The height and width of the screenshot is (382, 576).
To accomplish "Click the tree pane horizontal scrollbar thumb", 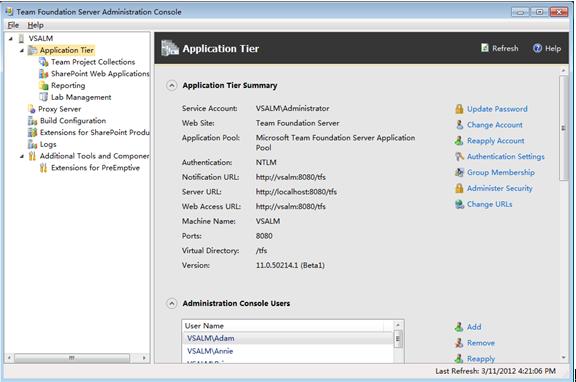I will click(72, 357).
